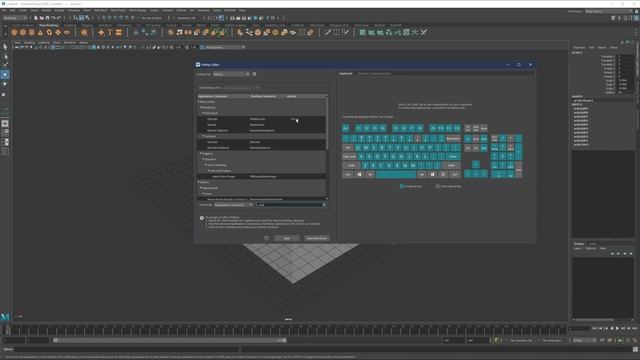This screenshot has width=640, height=360.
Task: Select the Keyboard tab in Hotkey Editor
Action: pos(346,73)
